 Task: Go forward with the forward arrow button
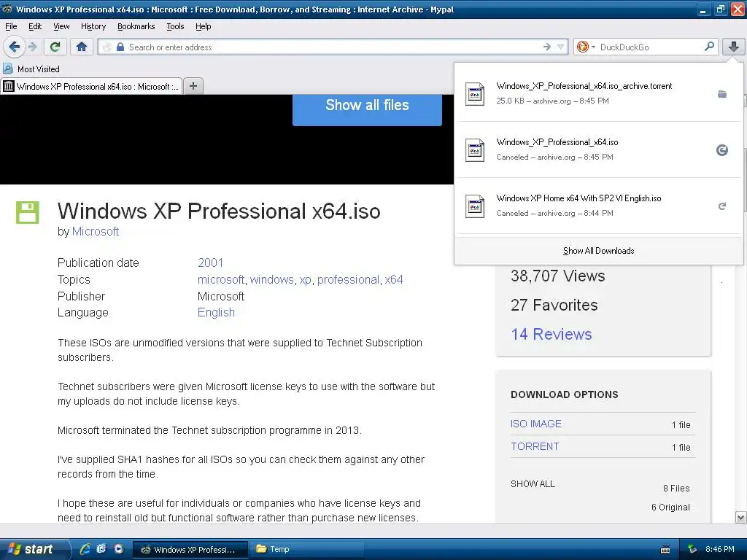32,47
